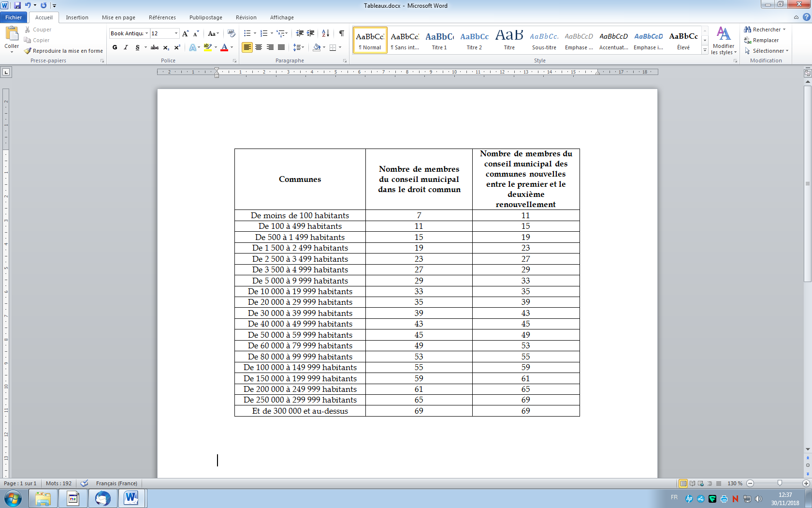The image size is (812, 508).
Task: Click the Grow font size icon
Action: [186, 33]
